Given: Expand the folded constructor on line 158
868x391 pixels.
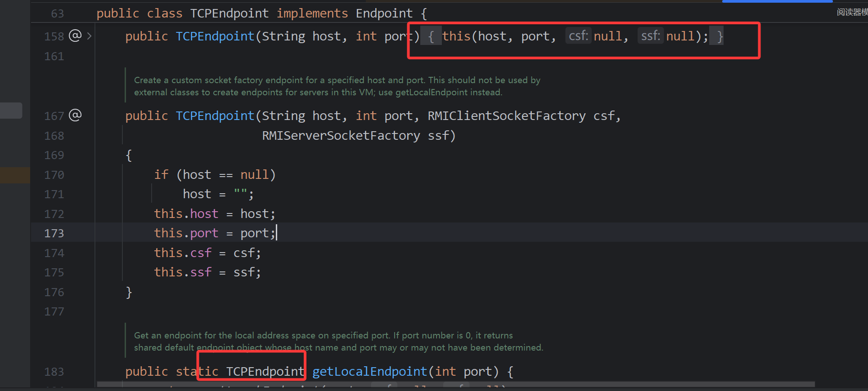Looking at the screenshot, I should [x=89, y=36].
